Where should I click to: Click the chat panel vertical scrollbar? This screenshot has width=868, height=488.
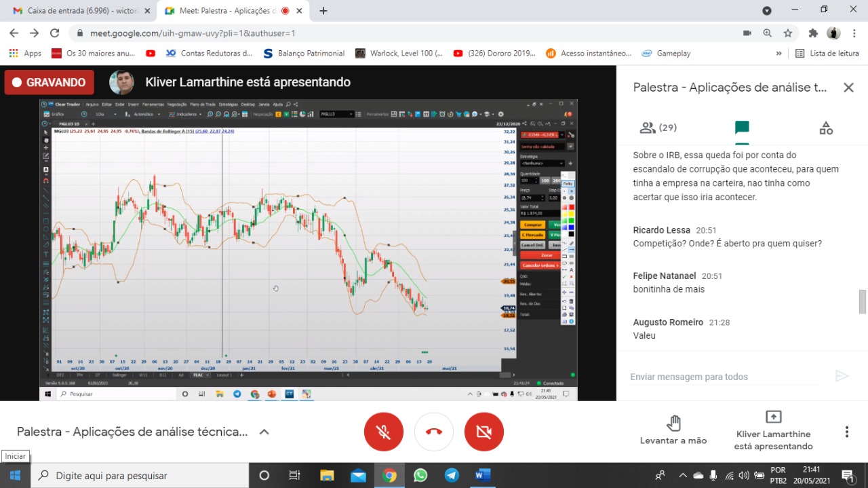[x=863, y=301]
